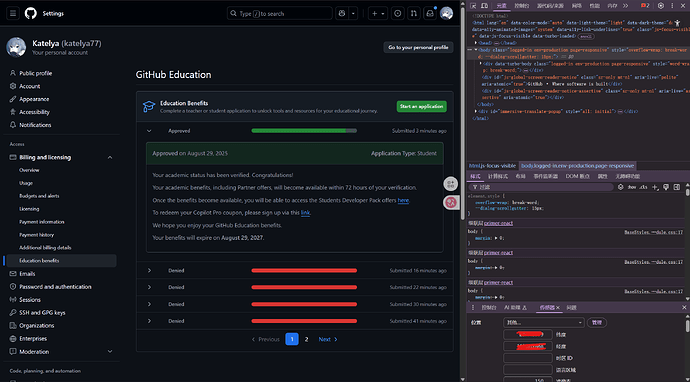This screenshot has height=382, width=690.
Task: Expand the head element in DOM tree
Action: tap(476, 43)
